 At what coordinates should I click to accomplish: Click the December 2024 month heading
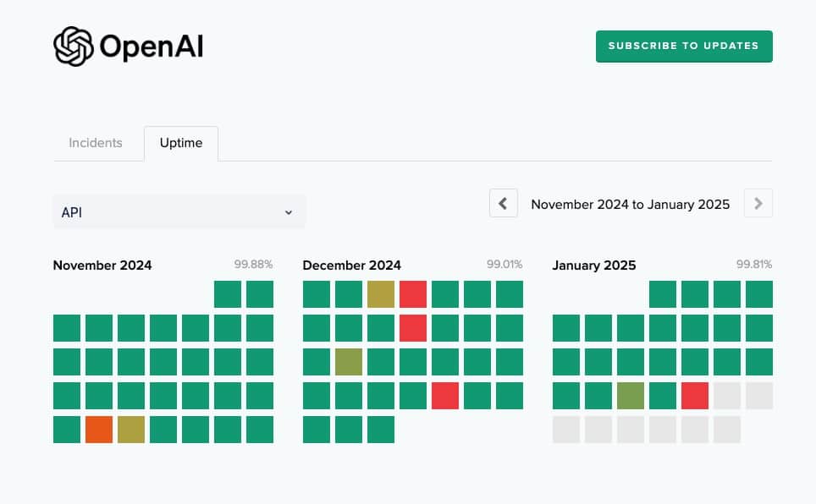pyautogui.click(x=352, y=266)
